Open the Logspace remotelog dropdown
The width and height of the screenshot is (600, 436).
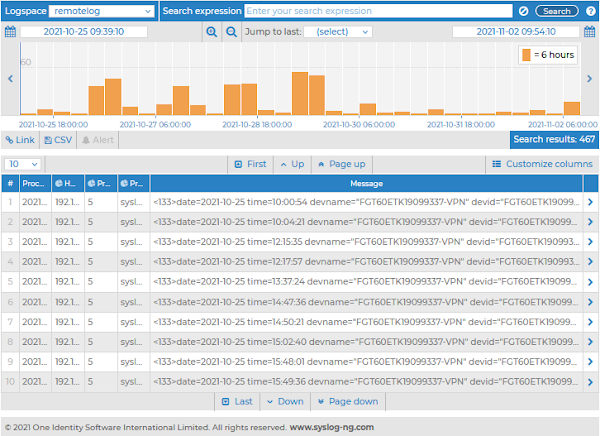tap(101, 11)
